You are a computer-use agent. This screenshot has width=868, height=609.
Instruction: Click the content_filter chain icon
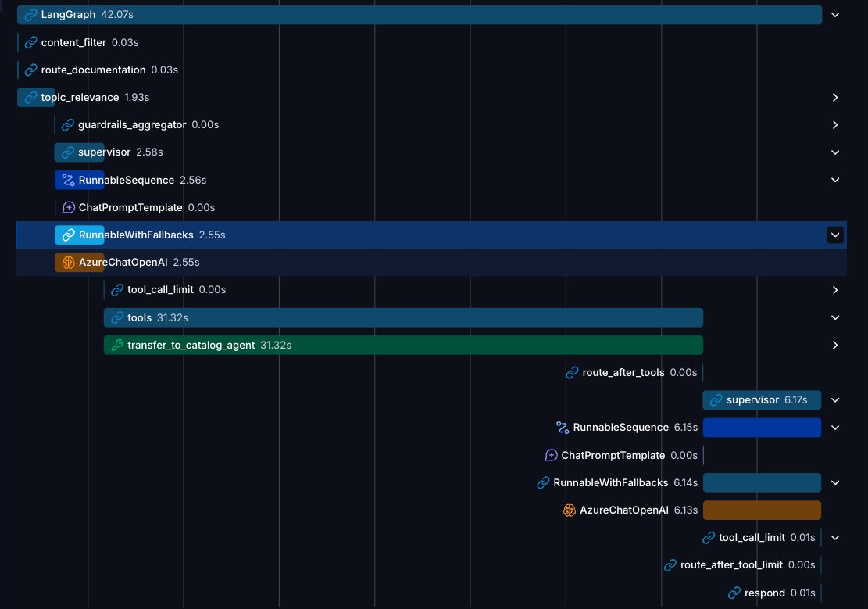click(x=31, y=42)
